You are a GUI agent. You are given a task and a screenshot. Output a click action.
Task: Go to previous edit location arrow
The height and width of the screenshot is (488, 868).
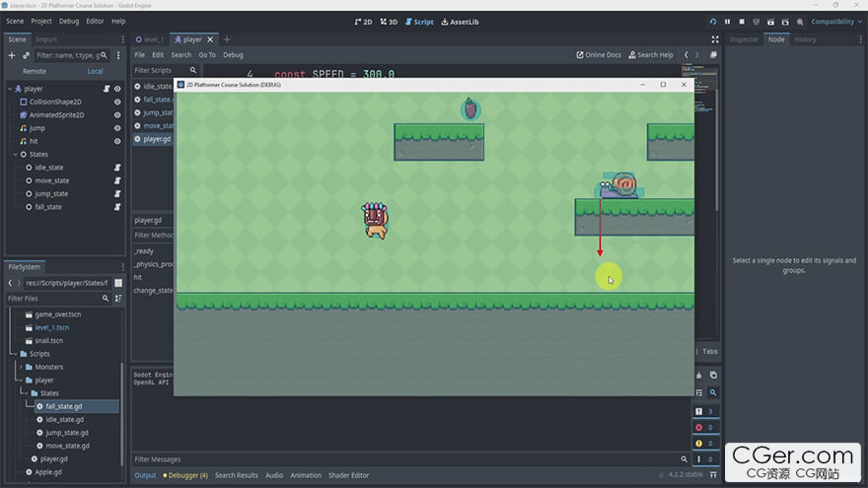tap(687, 55)
